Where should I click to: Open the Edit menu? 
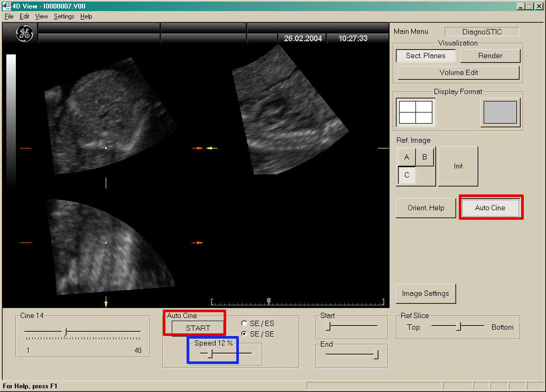pos(24,16)
